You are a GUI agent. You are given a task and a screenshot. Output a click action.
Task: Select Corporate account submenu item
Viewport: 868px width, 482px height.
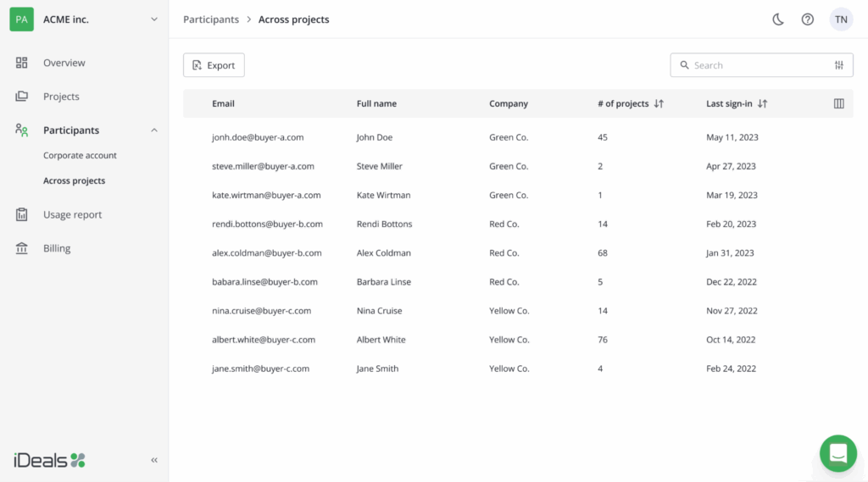(80, 156)
